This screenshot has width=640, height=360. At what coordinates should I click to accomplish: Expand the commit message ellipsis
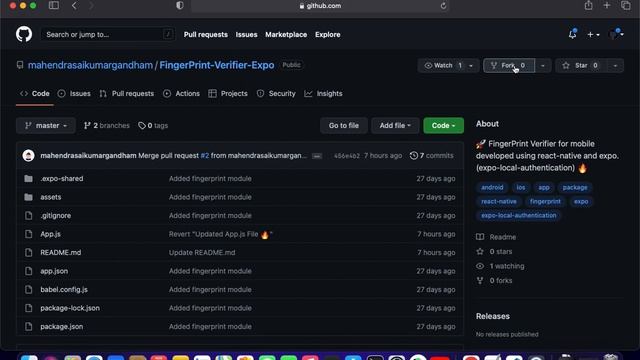click(x=317, y=156)
